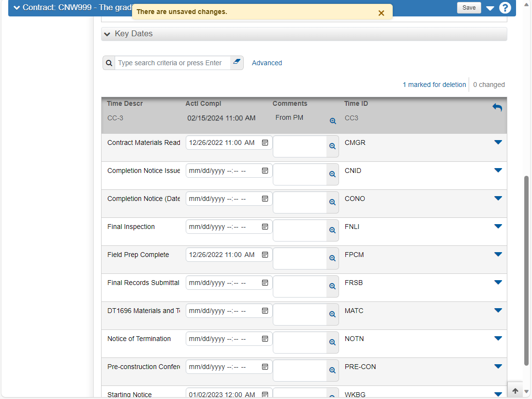The height and width of the screenshot is (399, 532).
Task: Open calendar picker for Contract Materials Ready date
Action: click(x=265, y=142)
